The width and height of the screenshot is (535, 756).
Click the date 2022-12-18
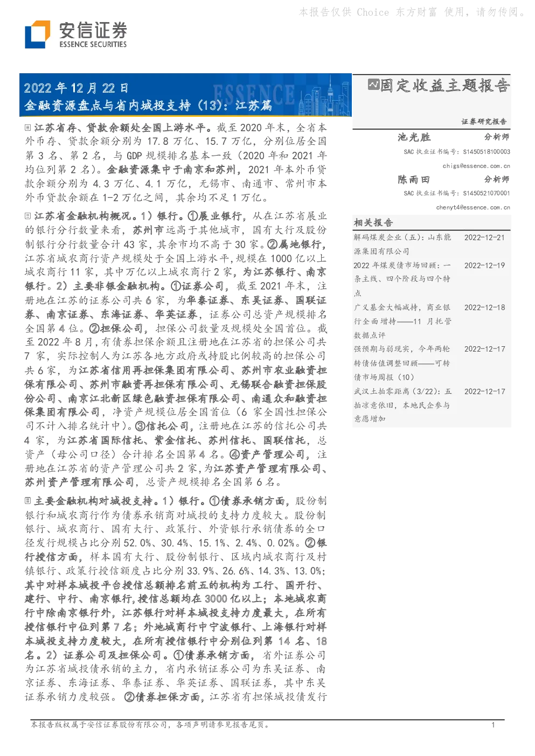click(x=484, y=307)
